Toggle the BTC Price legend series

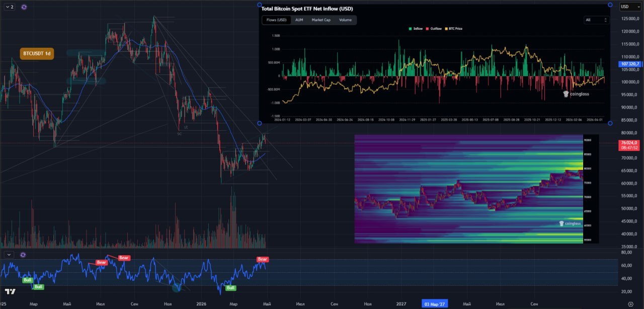pos(453,29)
